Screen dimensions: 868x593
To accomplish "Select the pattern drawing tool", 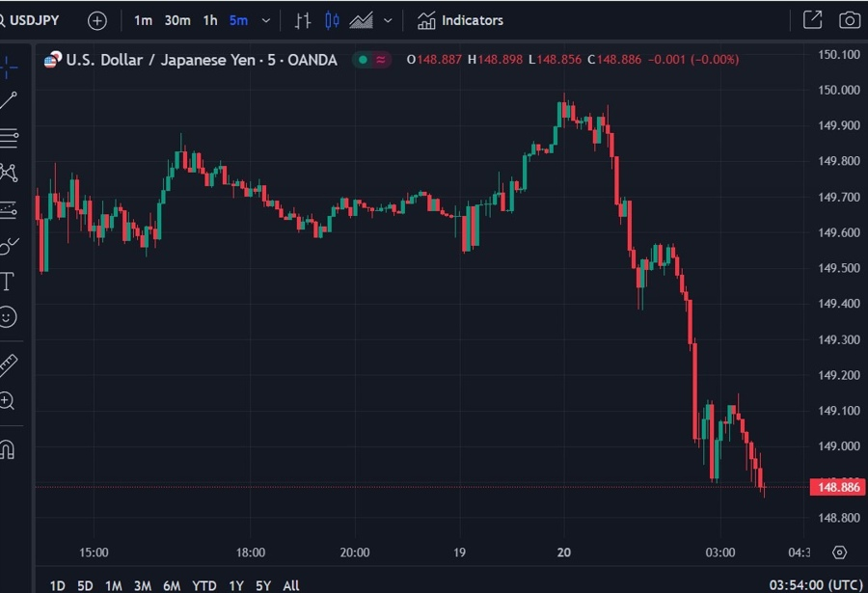I will 9,173.
